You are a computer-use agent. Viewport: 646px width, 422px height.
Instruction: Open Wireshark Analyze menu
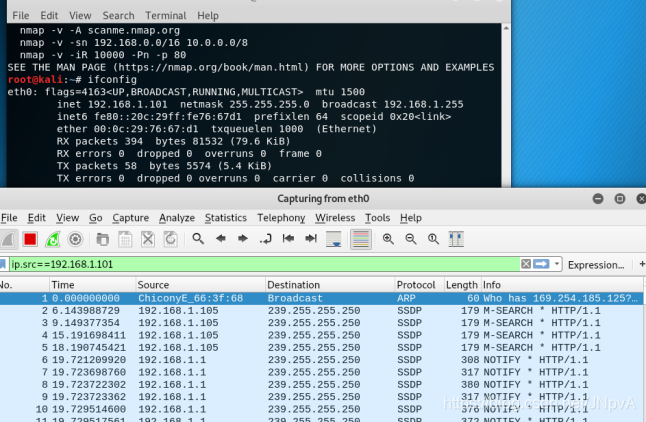[x=177, y=218]
